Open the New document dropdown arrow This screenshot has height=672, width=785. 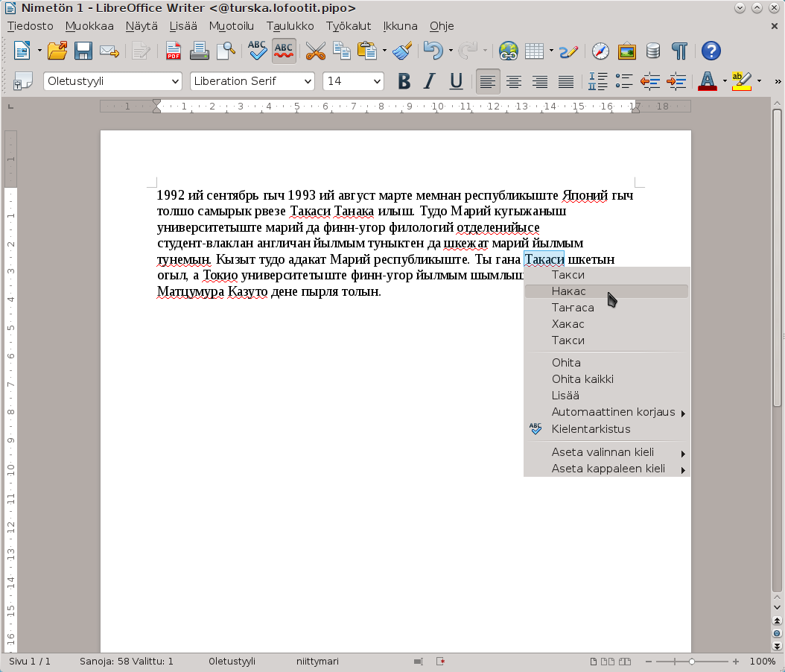click(x=39, y=51)
